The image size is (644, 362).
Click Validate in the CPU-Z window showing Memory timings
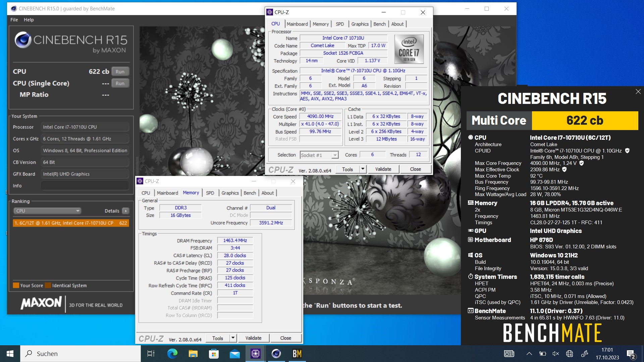coord(253,338)
